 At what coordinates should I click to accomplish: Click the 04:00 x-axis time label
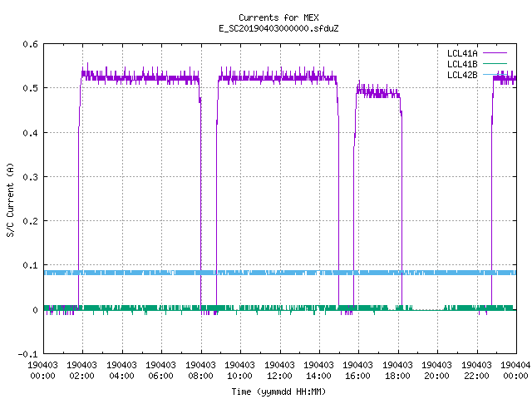pyautogui.click(x=121, y=376)
